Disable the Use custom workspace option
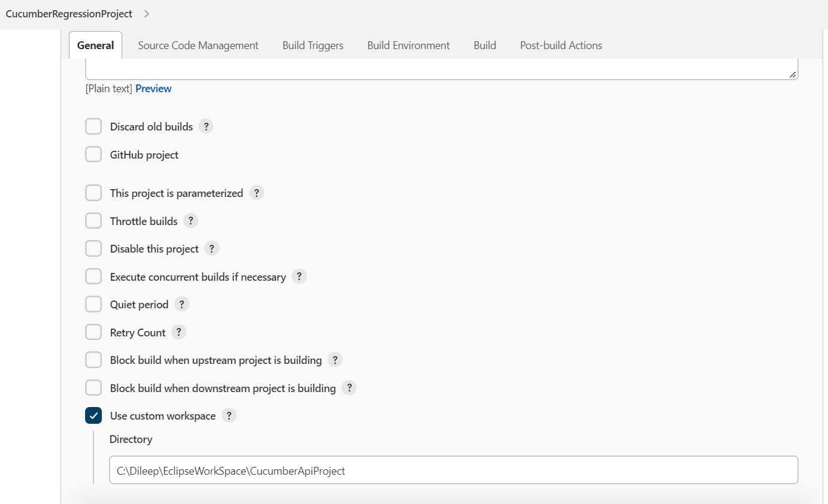 (93, 415)
